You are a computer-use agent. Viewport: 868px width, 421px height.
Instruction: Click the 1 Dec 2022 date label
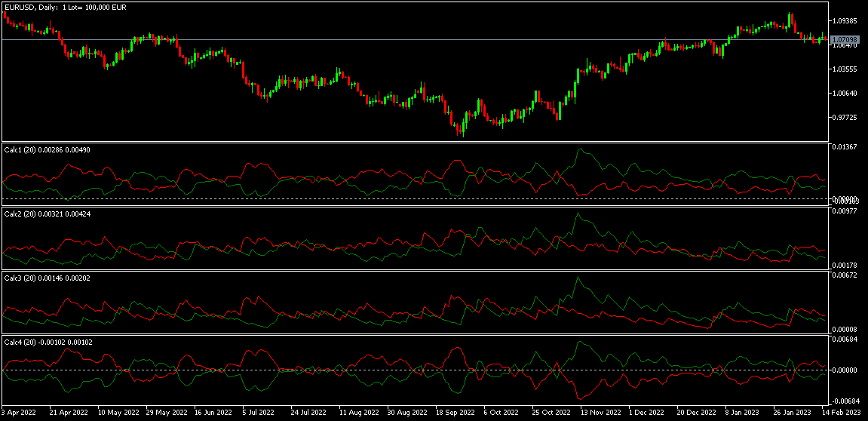coord(646,413)
